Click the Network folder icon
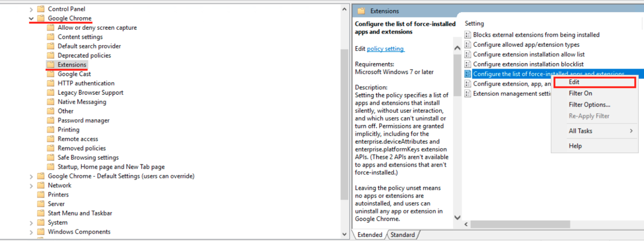This screenshot has width=644, height=241. pyautogui.click(x=41, y=185)
